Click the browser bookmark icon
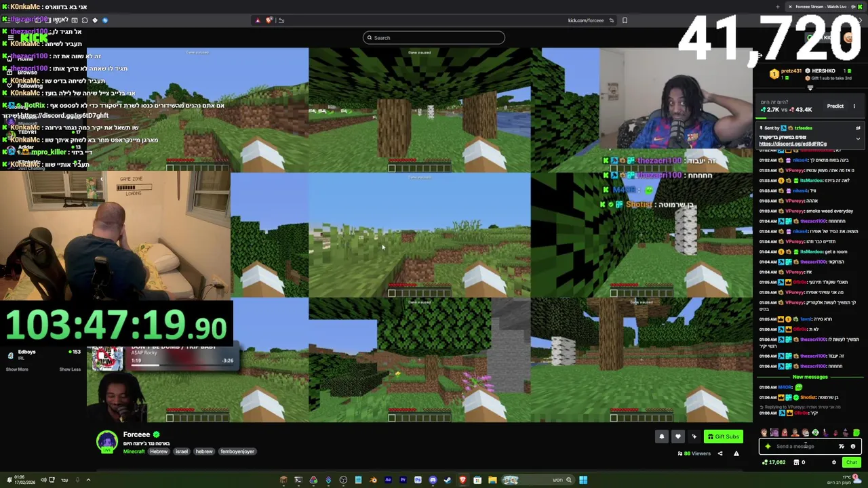This screenshot has height=488, width=868. 625,20
